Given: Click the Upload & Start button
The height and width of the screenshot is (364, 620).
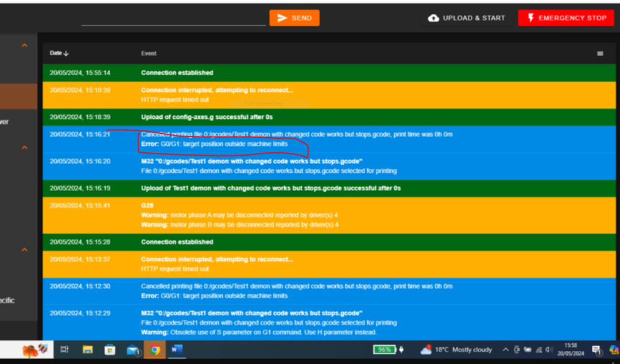Looking at the screenshot, I should [467, 18].
